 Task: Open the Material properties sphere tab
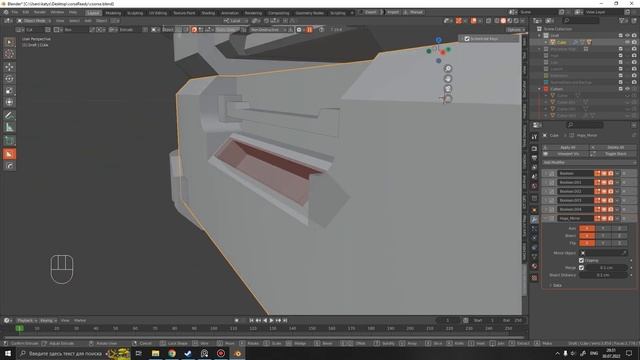(534, 267)
